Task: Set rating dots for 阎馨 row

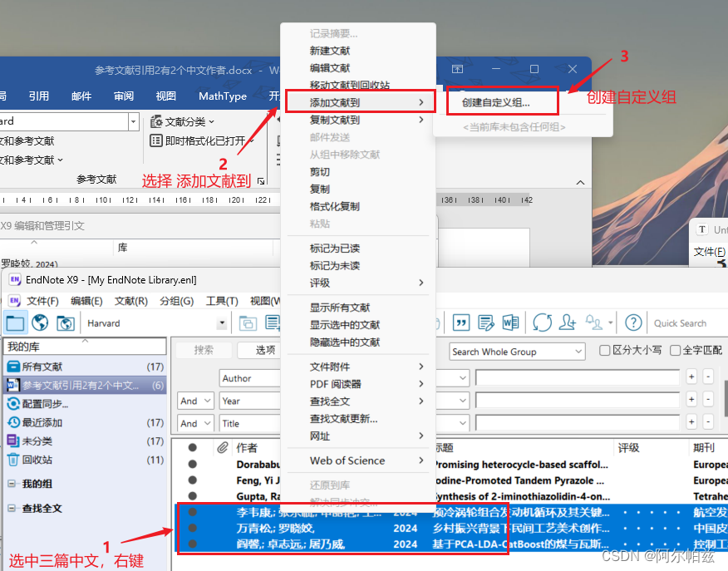Action: click(652, 544)
